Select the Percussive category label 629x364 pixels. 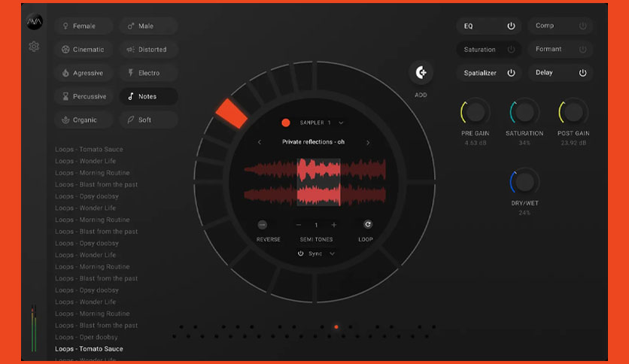click(90, 96)
